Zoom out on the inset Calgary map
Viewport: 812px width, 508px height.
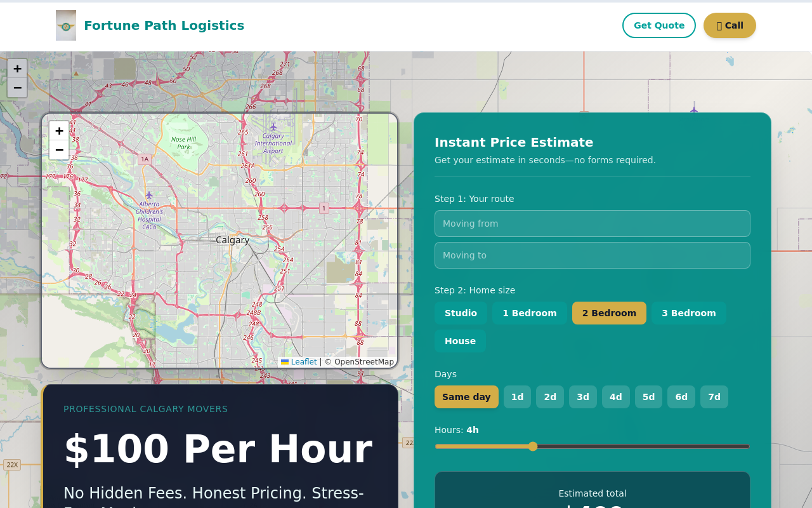click(58, 150)
